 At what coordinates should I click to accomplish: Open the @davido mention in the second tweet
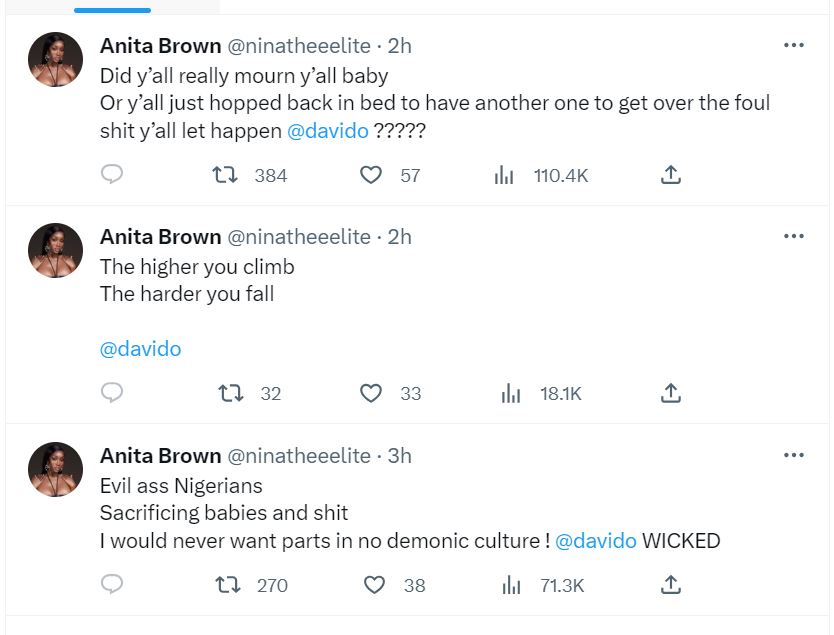(x=141, y=350)
